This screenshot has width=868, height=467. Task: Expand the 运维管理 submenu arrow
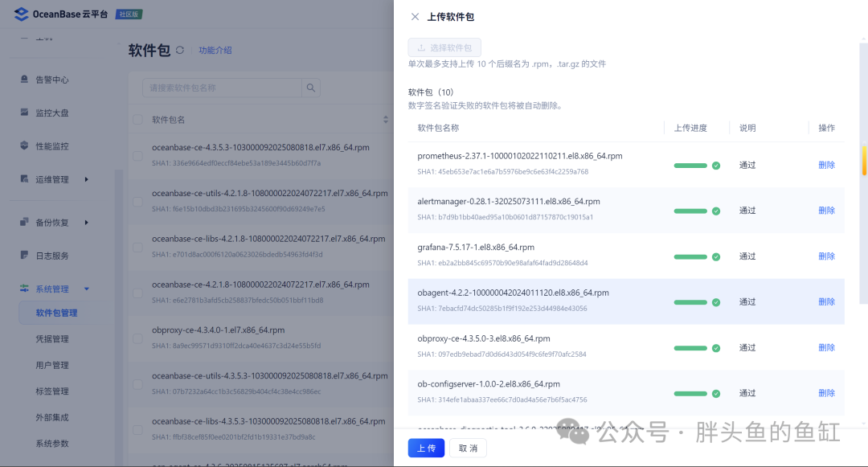pyautogui.click(x=86, y=179)
